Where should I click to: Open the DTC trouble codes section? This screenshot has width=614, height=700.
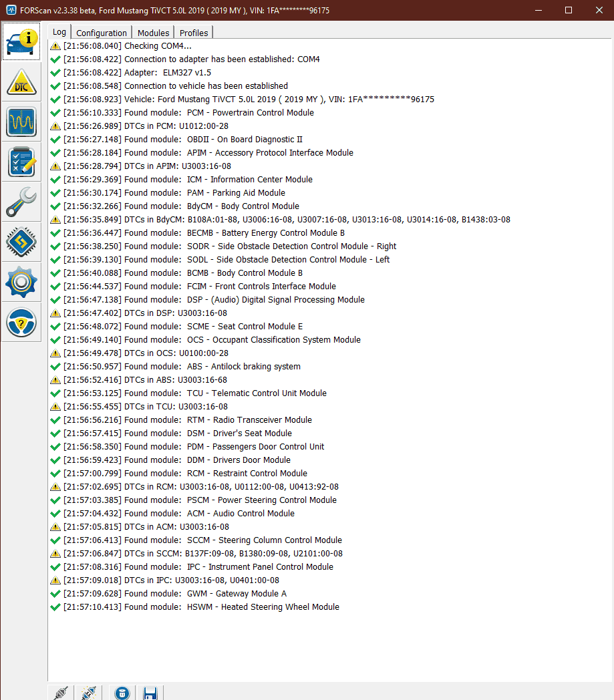21,81
